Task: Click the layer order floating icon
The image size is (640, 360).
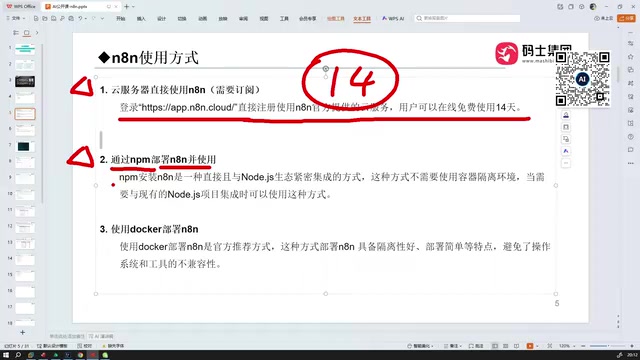Action: [566, 139]
